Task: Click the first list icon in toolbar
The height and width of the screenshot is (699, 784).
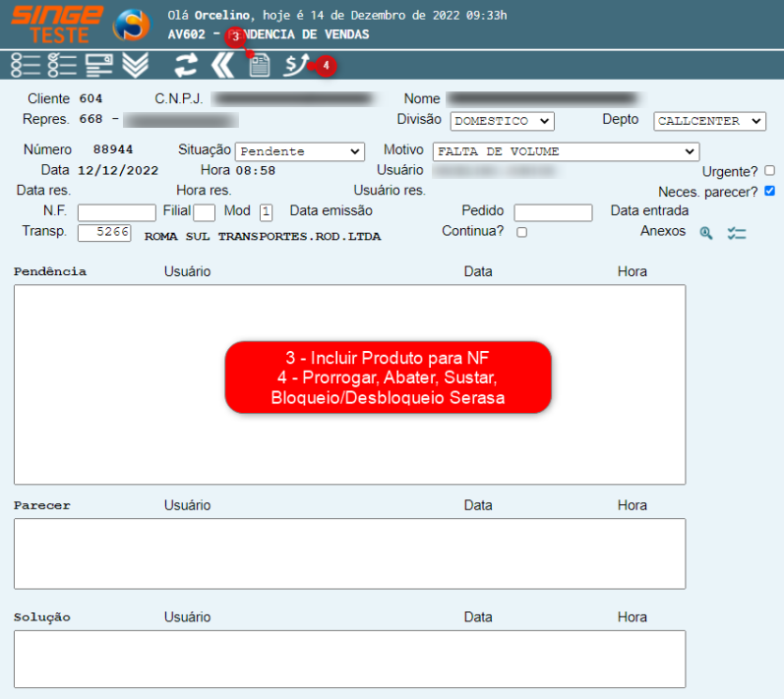Action: [x=26, y=66]
